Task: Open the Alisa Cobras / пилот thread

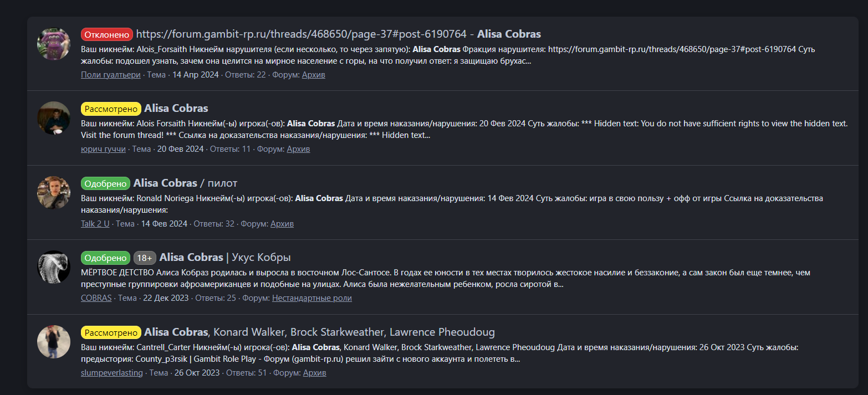Action: (x=185, y=183)
